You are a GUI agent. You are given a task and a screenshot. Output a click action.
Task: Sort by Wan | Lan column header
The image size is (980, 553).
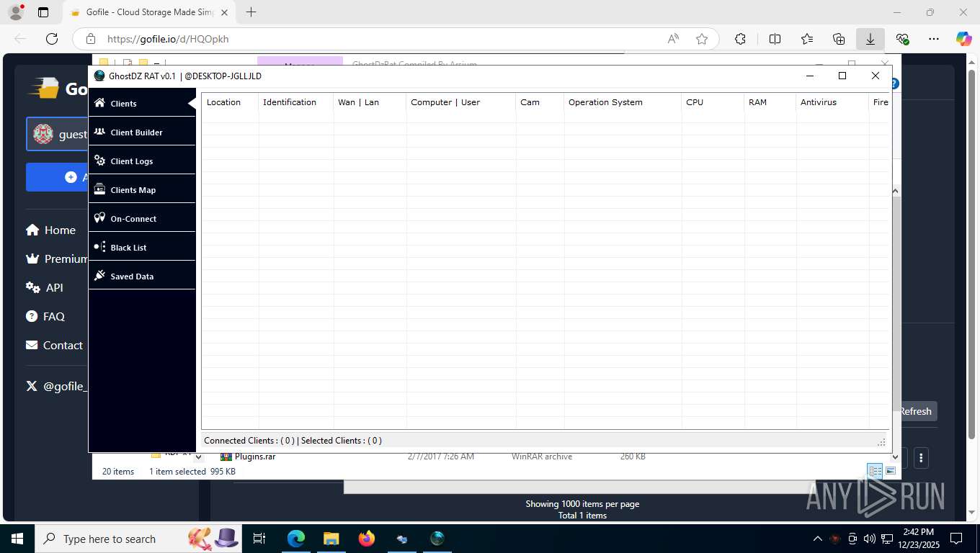click(370, 102)
